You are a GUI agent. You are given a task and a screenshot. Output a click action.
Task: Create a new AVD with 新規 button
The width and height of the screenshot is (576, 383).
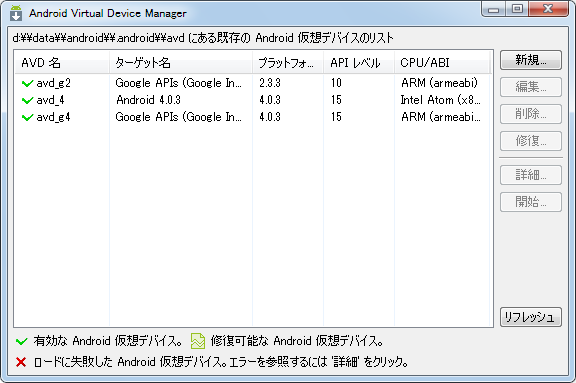530,60
